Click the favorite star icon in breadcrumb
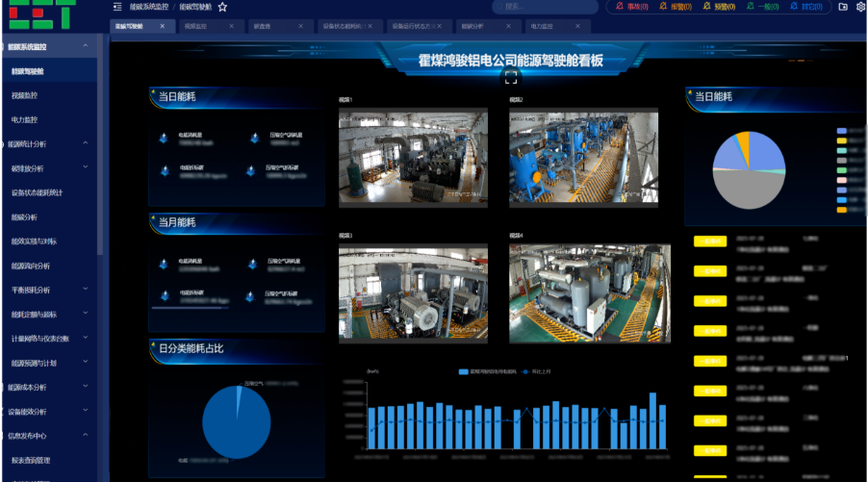 [x=222, y=7]
